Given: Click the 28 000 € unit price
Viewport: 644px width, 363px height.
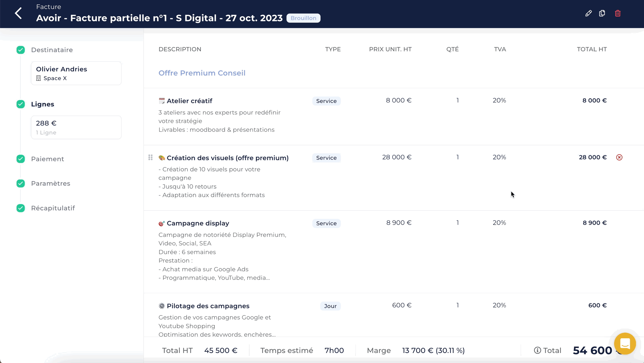Looking at the screenshot, I should tap(397, 157).
